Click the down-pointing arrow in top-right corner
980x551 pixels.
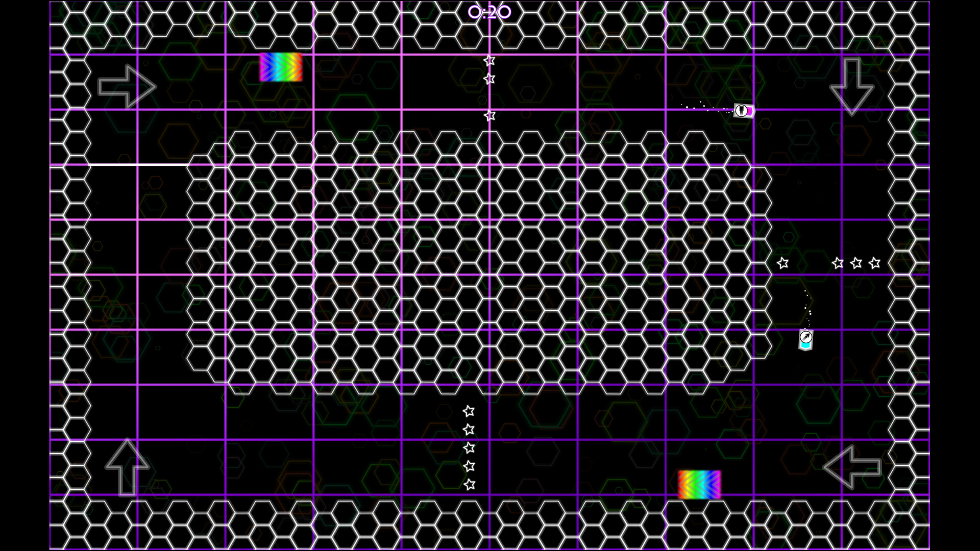[x=851, y=86]
